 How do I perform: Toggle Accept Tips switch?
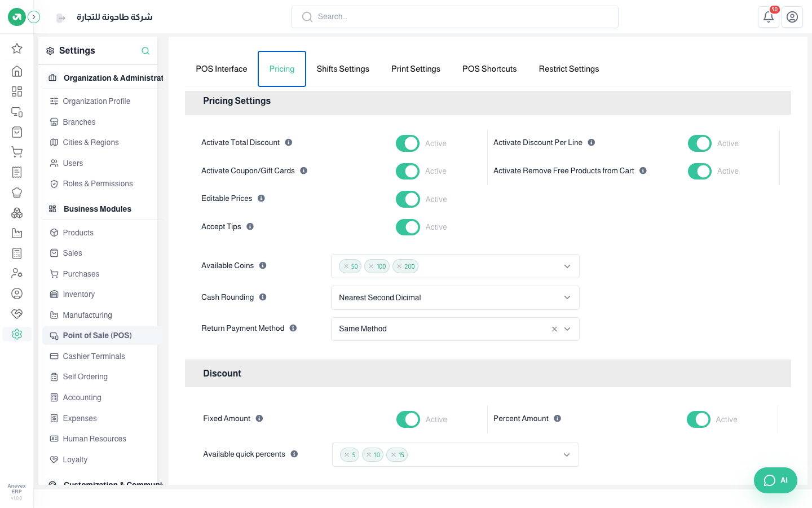tap(408, 227)
